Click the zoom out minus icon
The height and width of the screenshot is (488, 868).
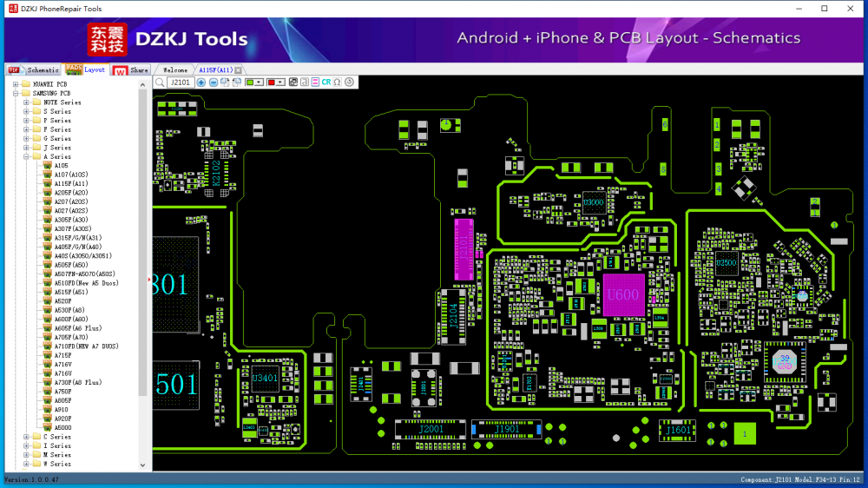click(214, 82)
